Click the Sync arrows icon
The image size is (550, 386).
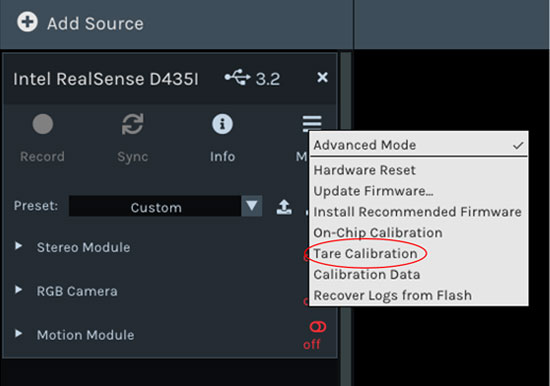pyautogui.click(x=133, y=124)
